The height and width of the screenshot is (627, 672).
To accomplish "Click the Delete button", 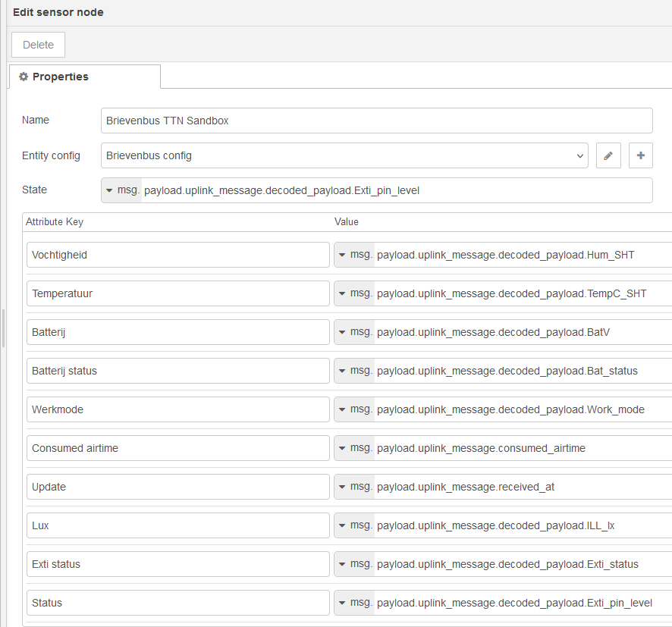I will (x=38, y=45).
